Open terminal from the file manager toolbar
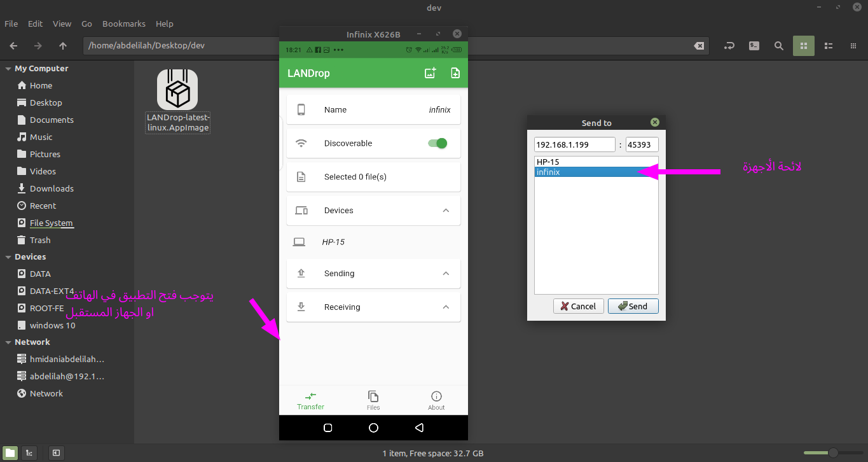This screenshot has height=462, width=868. pos(754,46)
